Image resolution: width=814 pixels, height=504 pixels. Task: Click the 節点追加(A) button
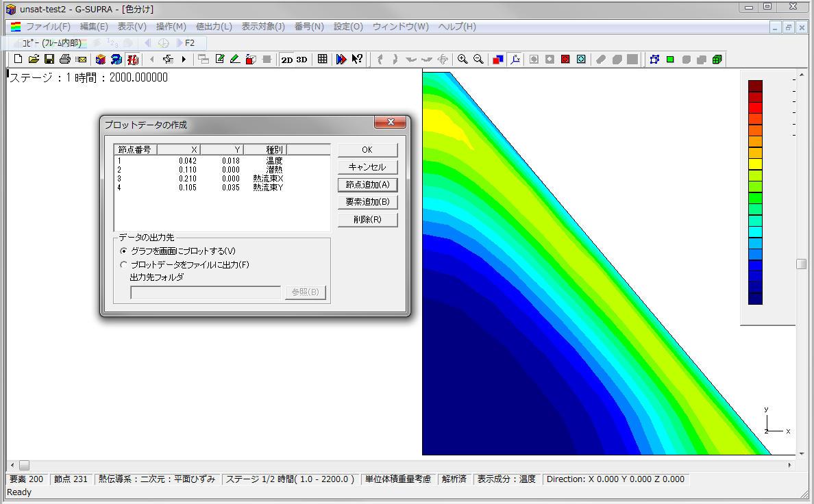[x=367, y=185]
